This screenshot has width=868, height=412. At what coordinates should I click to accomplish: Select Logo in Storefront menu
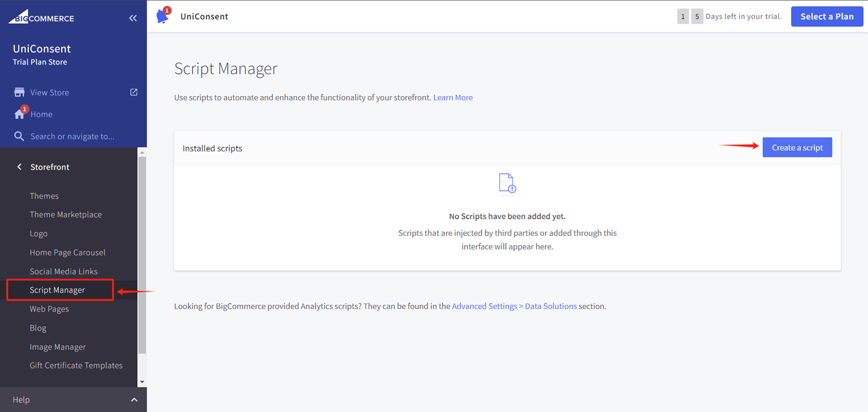39,234
